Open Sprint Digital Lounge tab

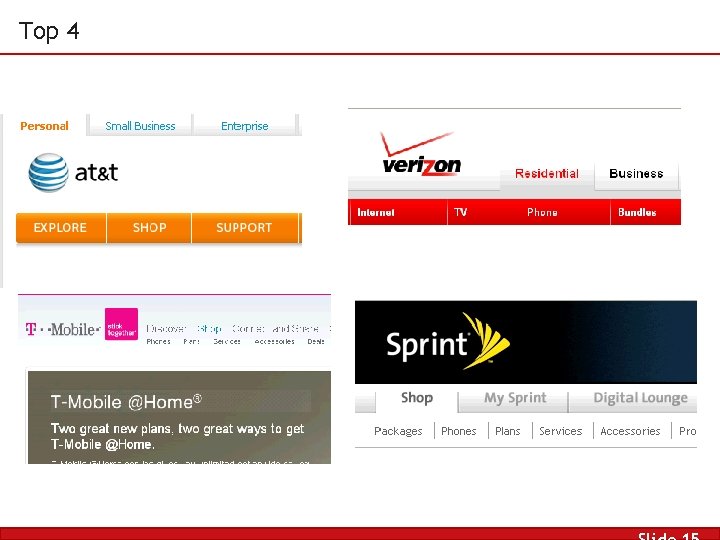pyautogui.click(x=640, y=398)
